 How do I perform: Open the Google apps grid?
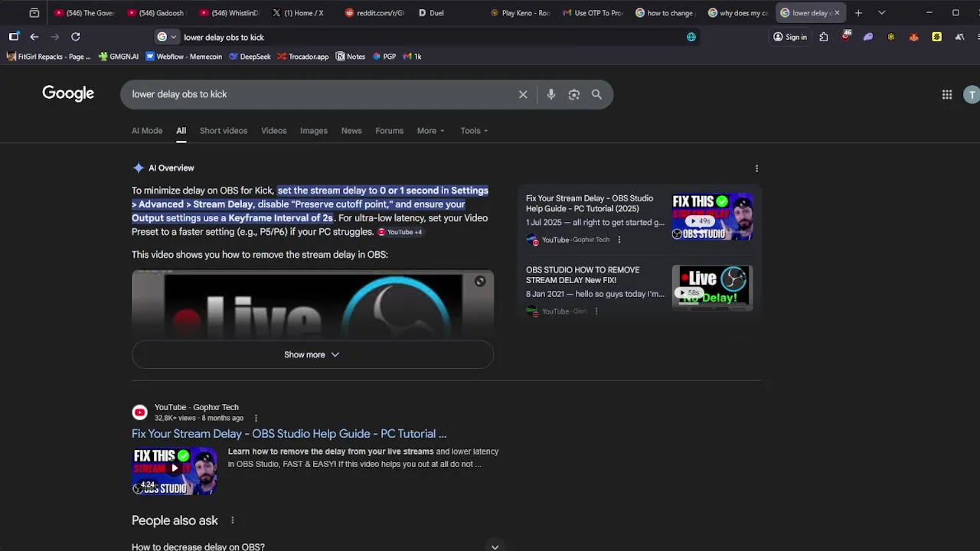[947, 94]
